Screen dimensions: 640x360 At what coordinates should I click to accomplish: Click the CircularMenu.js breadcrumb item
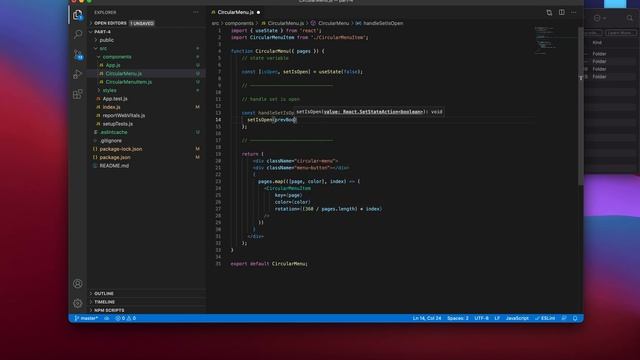pyautogui.click(x=282, y=23)
